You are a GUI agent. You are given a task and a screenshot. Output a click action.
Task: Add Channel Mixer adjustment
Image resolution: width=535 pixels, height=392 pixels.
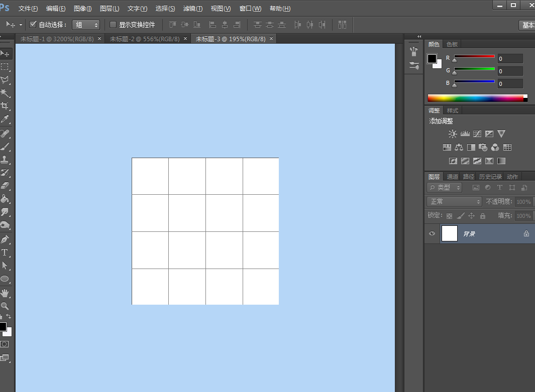pos(495,147)
